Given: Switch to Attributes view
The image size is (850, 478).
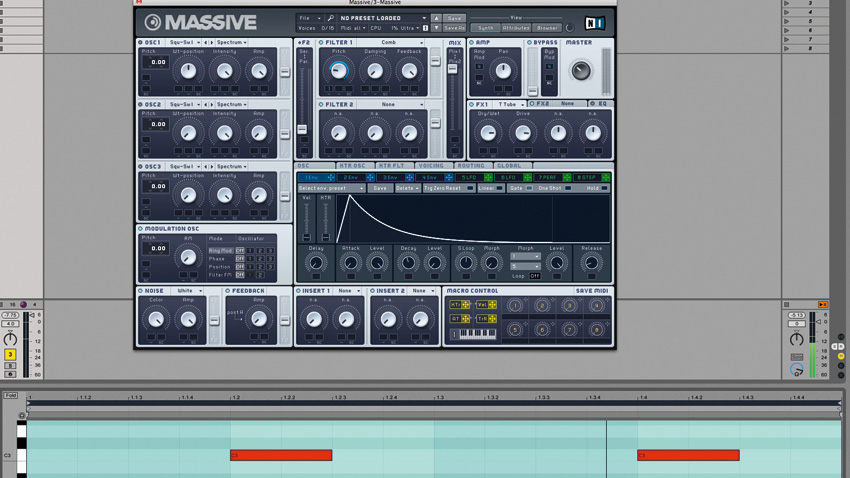Looking at the screenshot, I should (x=516, y=28).
